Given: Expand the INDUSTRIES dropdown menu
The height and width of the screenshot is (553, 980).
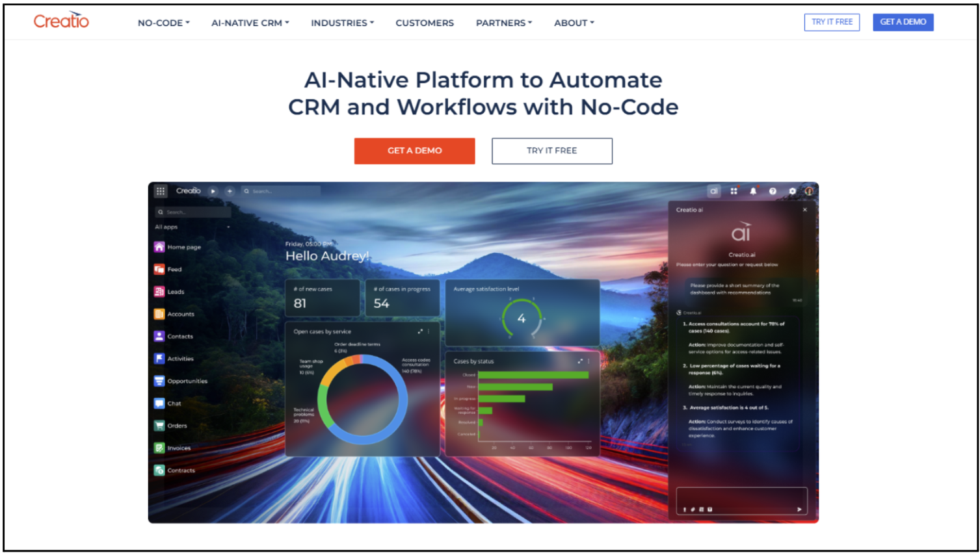Looking at the screenshot, I should coord(343,23).
